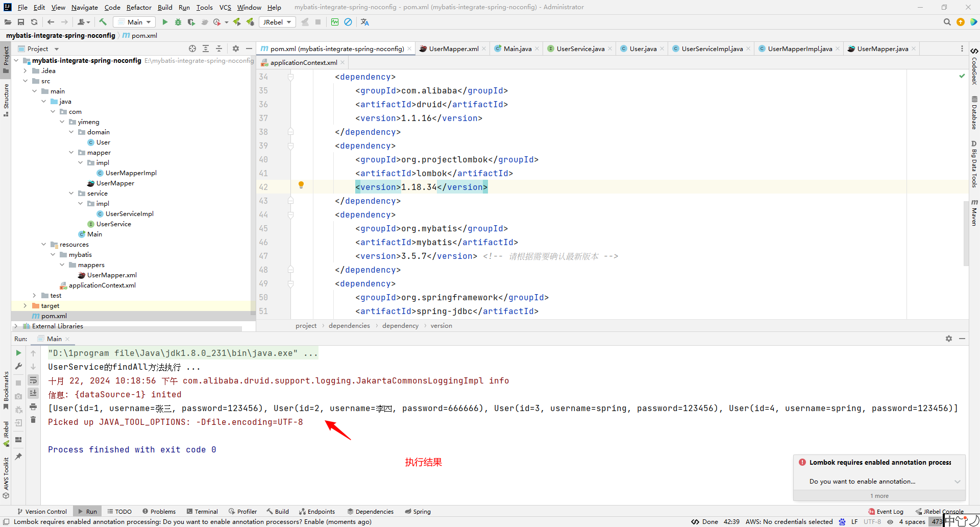Click the Translate icon in toolbar
This screenshot has width=980, height=527.
point(364,22)
